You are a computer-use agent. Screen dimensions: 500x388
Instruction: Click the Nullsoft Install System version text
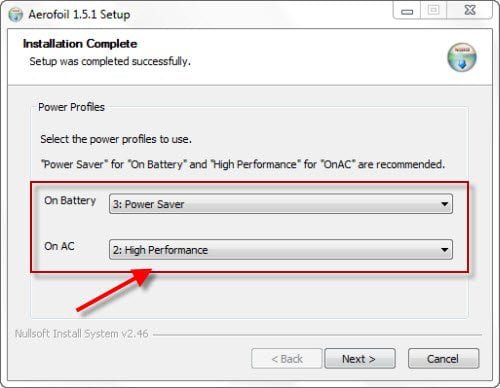point(81,334)
